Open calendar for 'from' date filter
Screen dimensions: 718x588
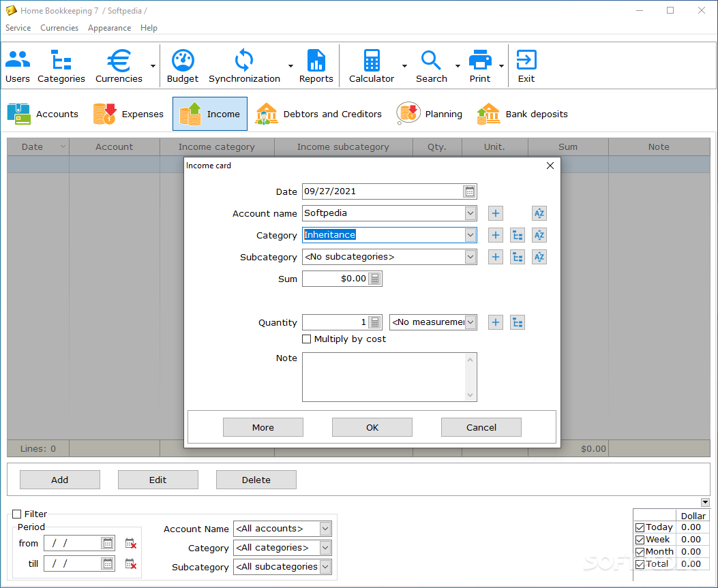coord(108,543)
